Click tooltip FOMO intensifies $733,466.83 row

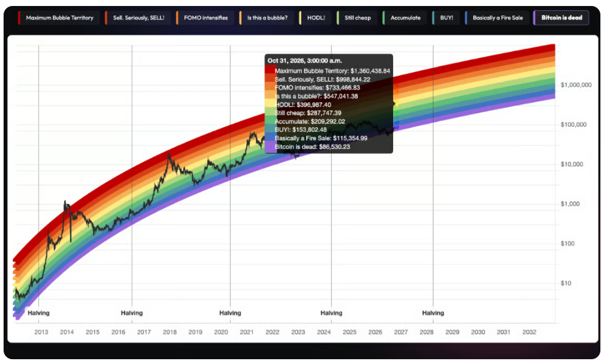(x=318, y=88)
